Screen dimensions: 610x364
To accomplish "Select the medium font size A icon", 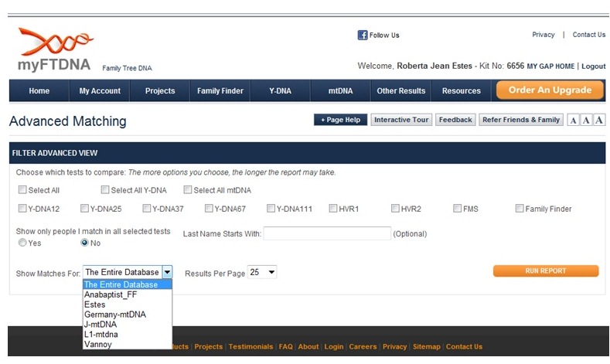I will tap(585, 120).
